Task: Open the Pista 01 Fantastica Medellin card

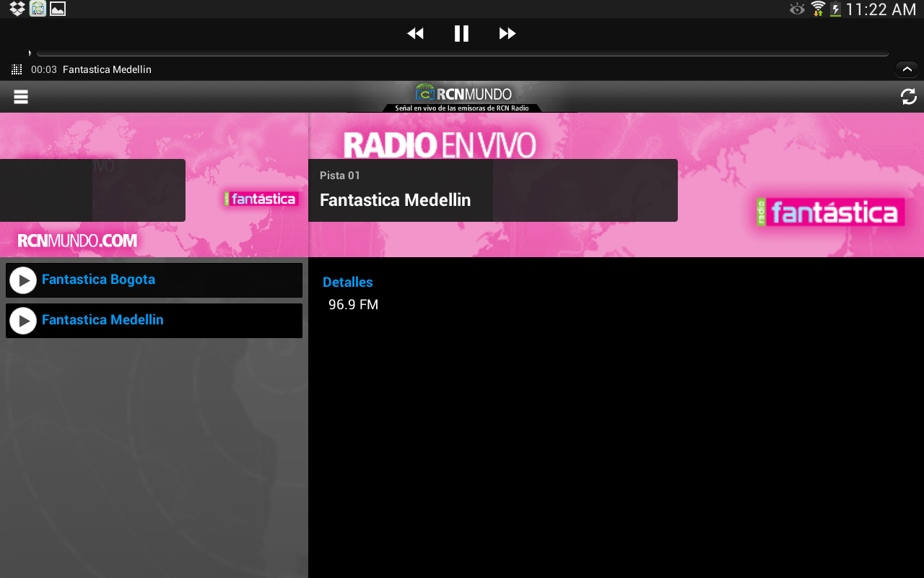Action: point(492,190)
